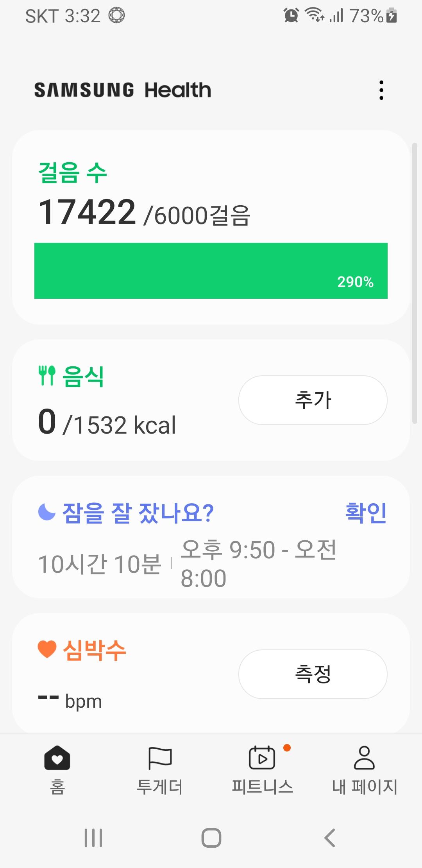The height and width of the screenshot is (868, 422).
Task: Open the Home tab house icon
Action: 57,758
